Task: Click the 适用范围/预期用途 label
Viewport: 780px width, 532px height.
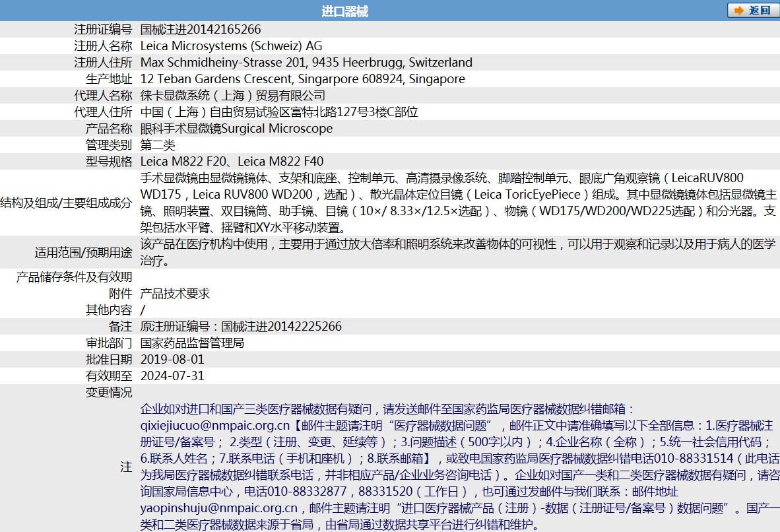Action: (84, 252)
